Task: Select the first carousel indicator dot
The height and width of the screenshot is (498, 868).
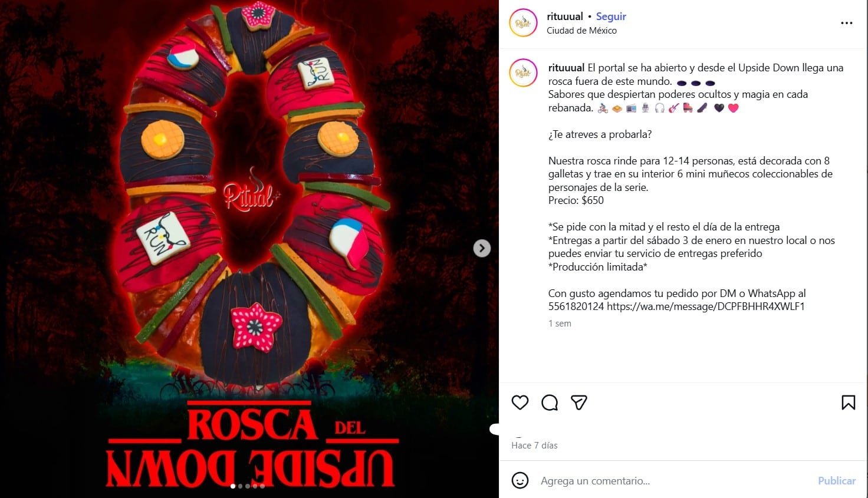Action: click(x=233, y=486)
